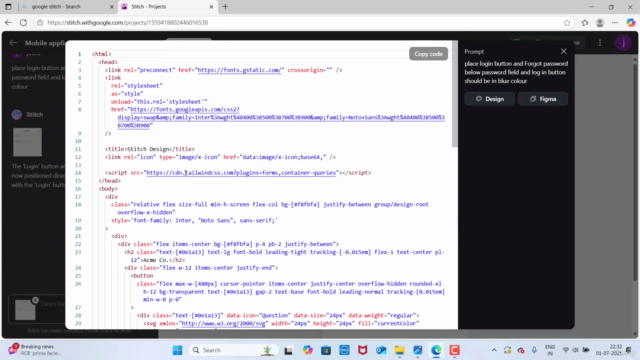
Task: Click the Copy code button
Action: (x=428, y=54)
